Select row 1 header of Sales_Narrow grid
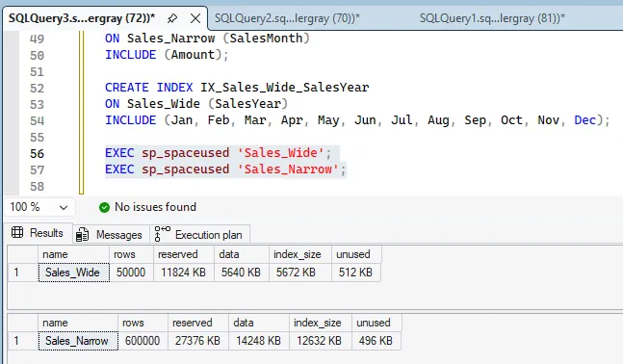623x364 pixels. pos(23,341)
